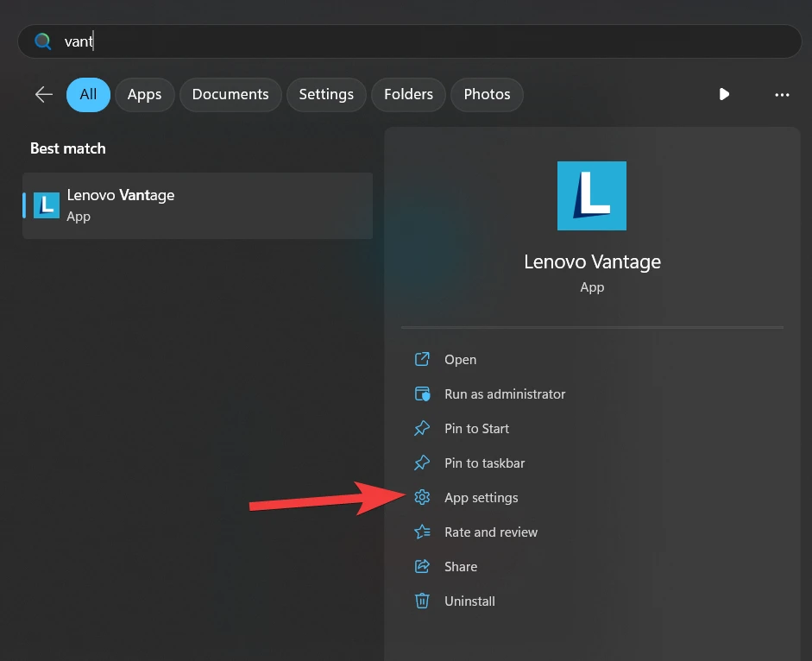This screenshot has height=661, width=812.
Task: Click the Open icon
Action: [x=422, y=359]
